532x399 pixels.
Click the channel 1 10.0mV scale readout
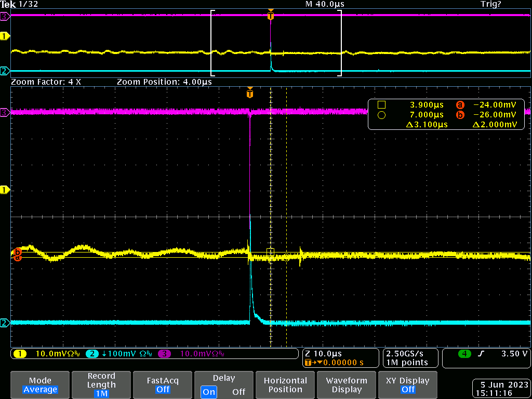coord(52,354)
